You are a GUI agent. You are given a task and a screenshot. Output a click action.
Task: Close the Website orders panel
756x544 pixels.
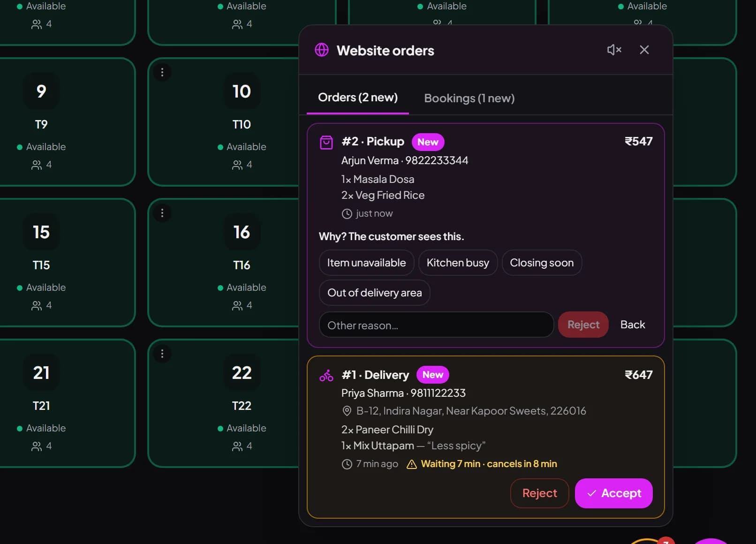click(644, 50)
